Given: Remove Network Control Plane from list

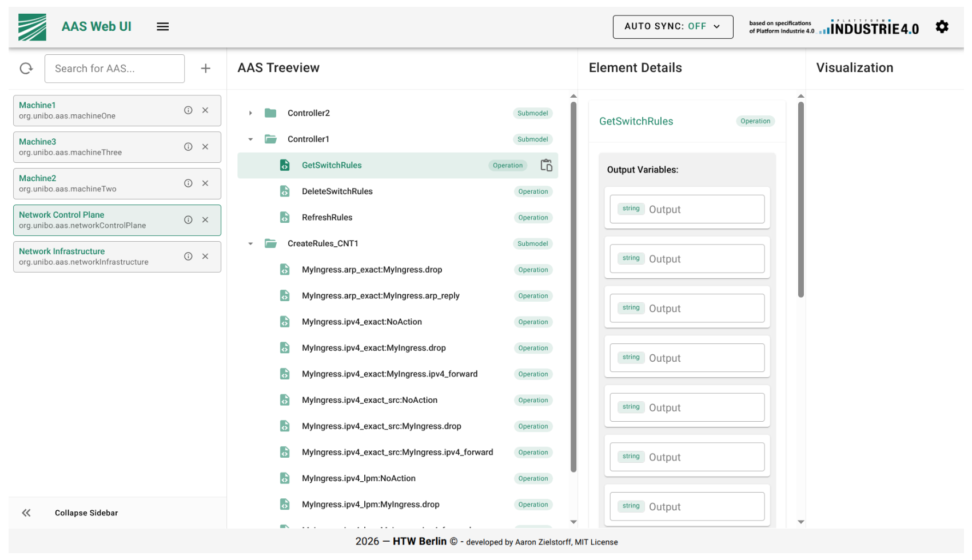Looking at the screenshot, I should point(205,220).
